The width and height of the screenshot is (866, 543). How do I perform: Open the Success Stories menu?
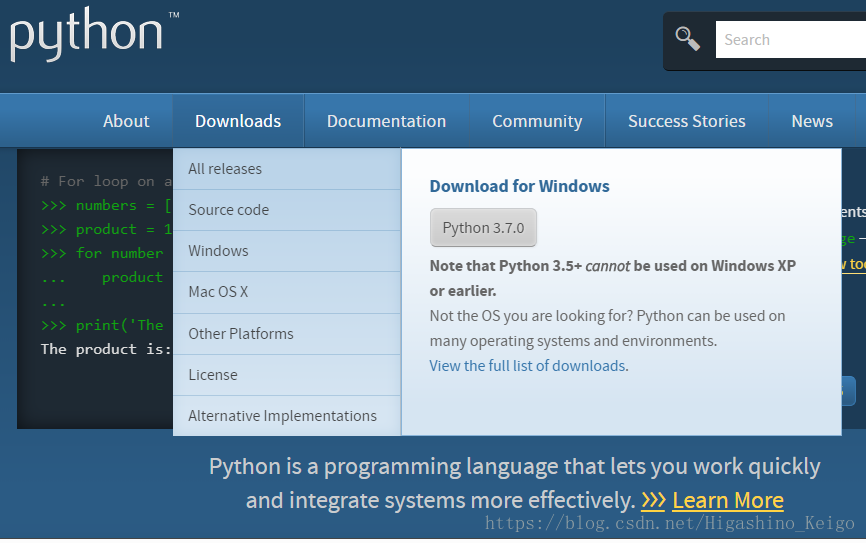(x=687, y=121)
